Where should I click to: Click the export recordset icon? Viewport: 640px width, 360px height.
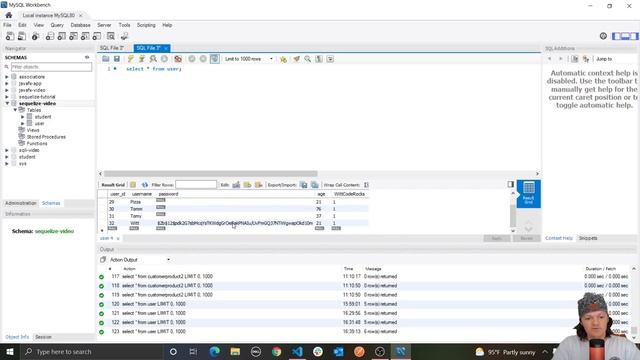point(304,185)
